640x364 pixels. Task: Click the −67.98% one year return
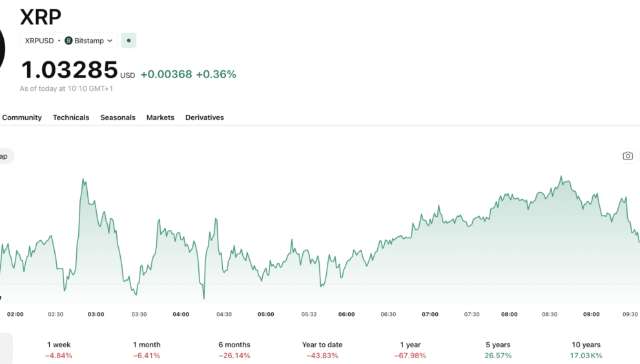[410, 356]
